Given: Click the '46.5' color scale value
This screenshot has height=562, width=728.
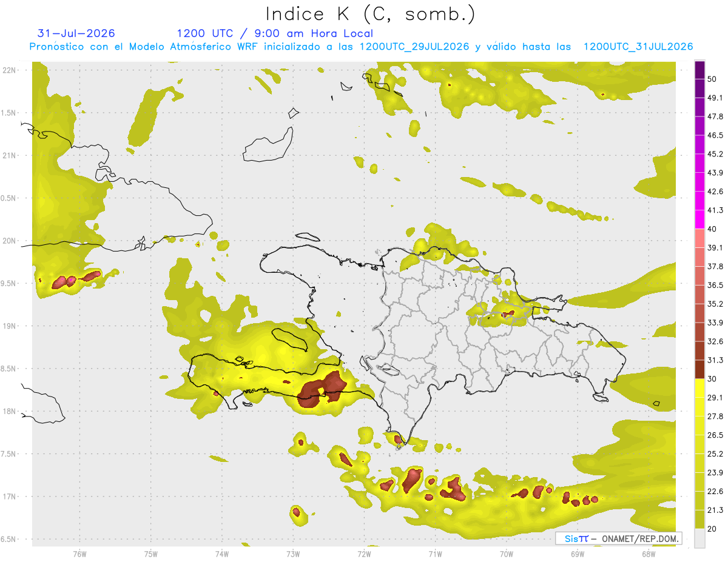Looking at the screenshot, I should [x=715, y=135].
